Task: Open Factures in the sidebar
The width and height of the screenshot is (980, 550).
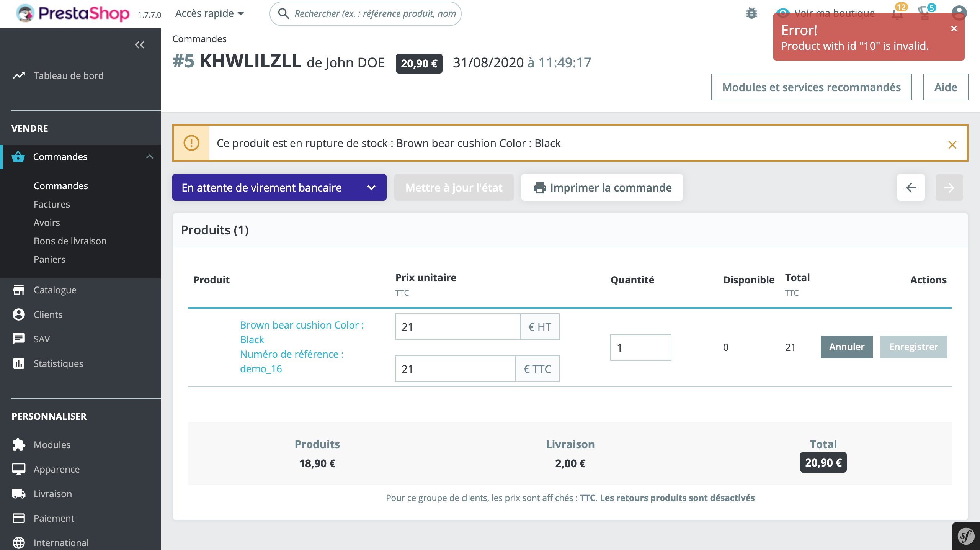Action: tap(52, 204)
